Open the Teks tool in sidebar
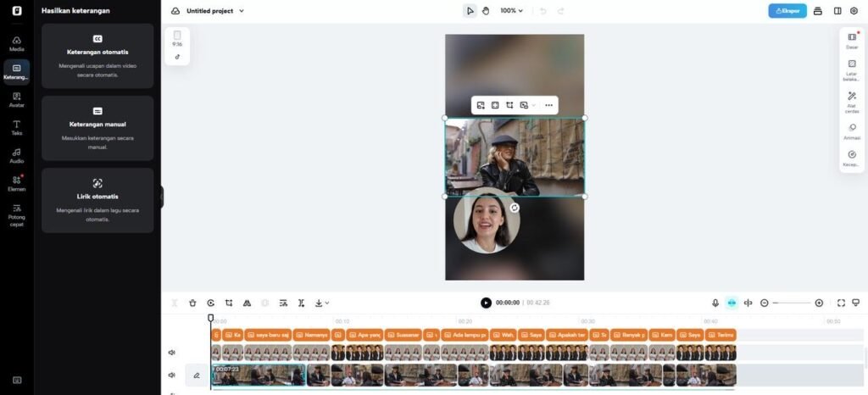 (16, 127)
